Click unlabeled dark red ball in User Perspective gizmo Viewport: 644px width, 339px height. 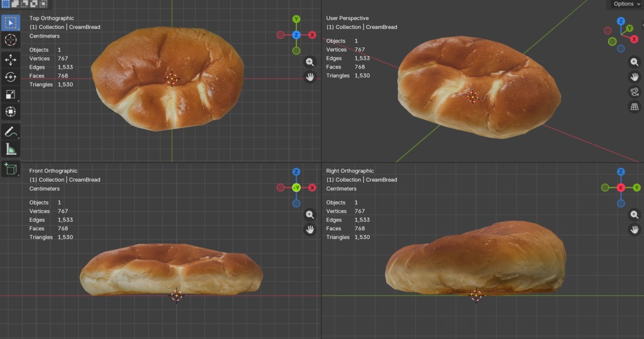(608, 30)
